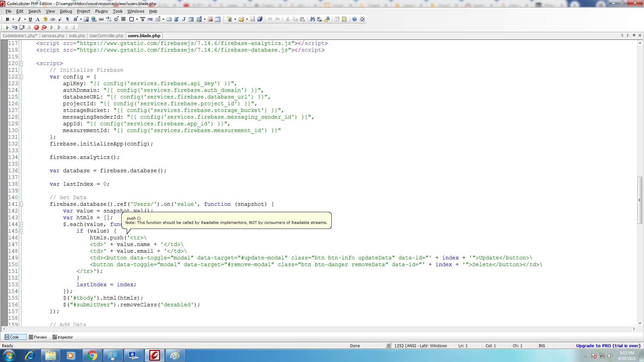Click the UserController.php tab
644x362 pixels.
[x=106, y=35]
